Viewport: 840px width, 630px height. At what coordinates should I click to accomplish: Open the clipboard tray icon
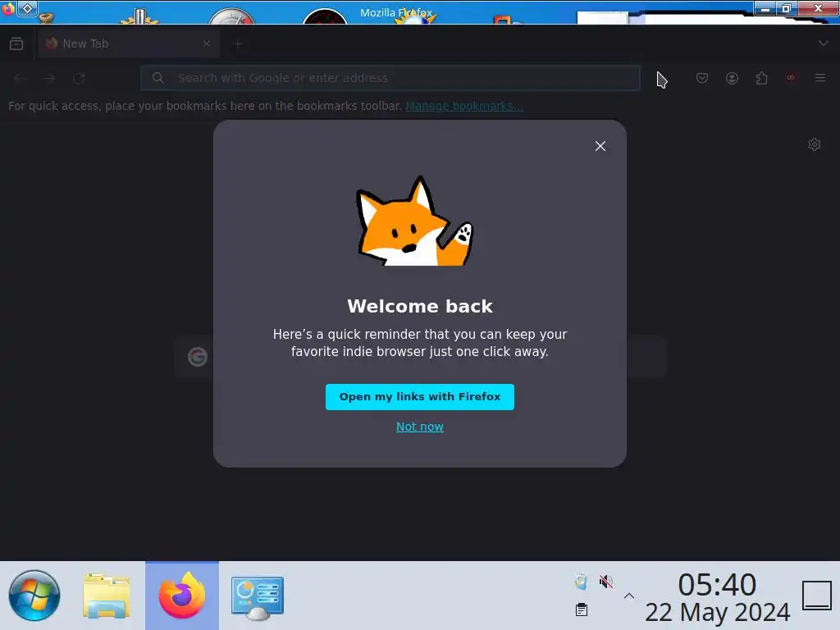[582, 609]
